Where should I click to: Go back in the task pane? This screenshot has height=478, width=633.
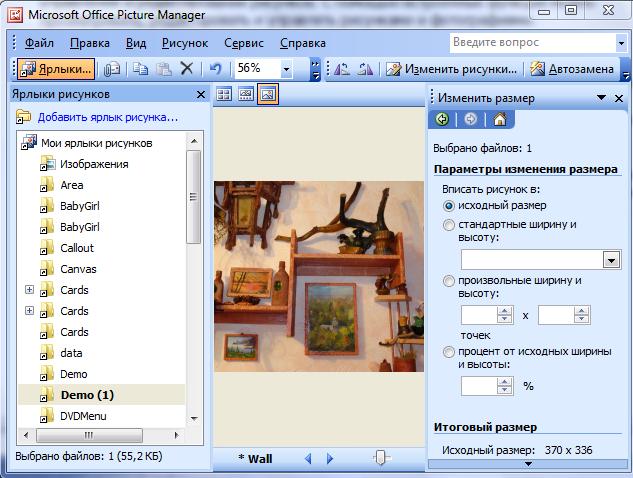(x=442, y=119)
